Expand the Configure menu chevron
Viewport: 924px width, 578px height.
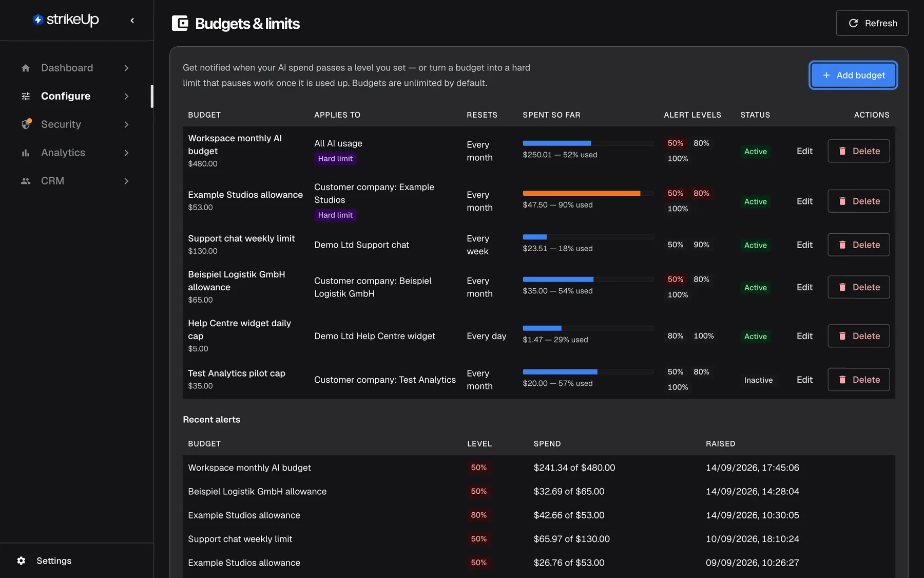pyautogui.click(x=126, y=96)
